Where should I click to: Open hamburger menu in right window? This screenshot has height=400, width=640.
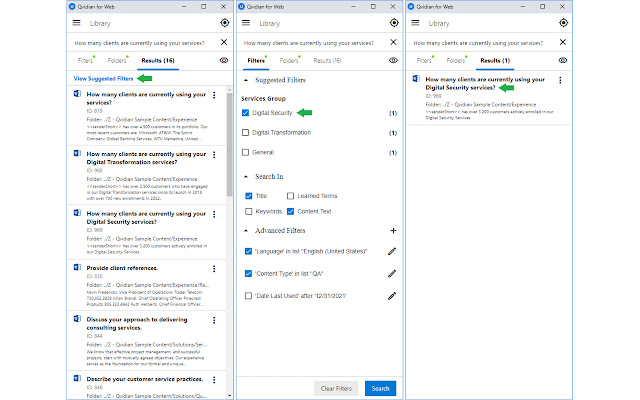[x=415, y=23]
